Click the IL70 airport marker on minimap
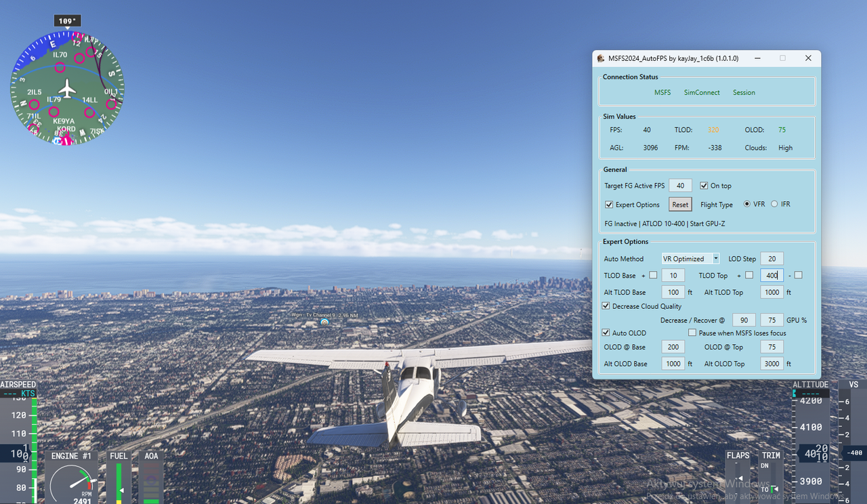Screen dimensions: 867x504 click(60, 67)
